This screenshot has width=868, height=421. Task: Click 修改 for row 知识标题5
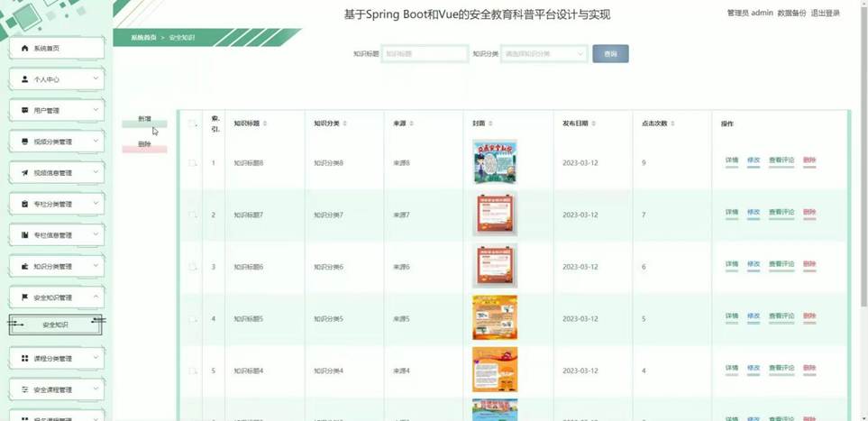(754, 316)
